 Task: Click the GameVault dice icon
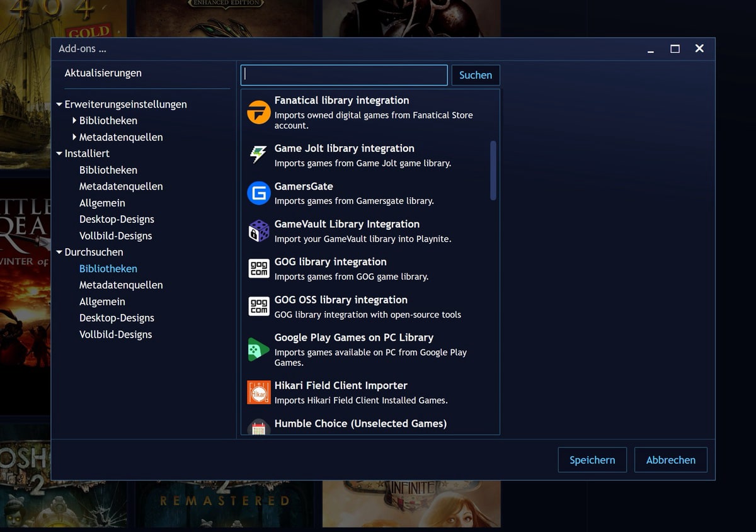point(258,231)
